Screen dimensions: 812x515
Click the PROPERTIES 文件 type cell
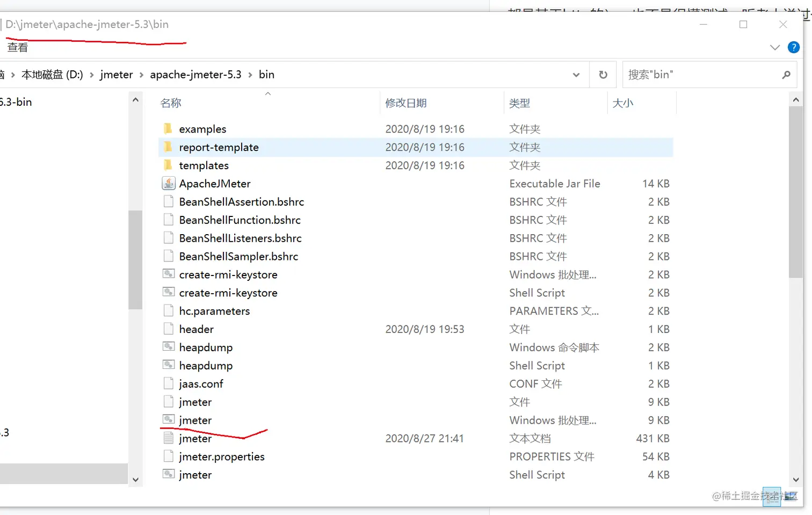pyautogui.click(x=552, y=456)
